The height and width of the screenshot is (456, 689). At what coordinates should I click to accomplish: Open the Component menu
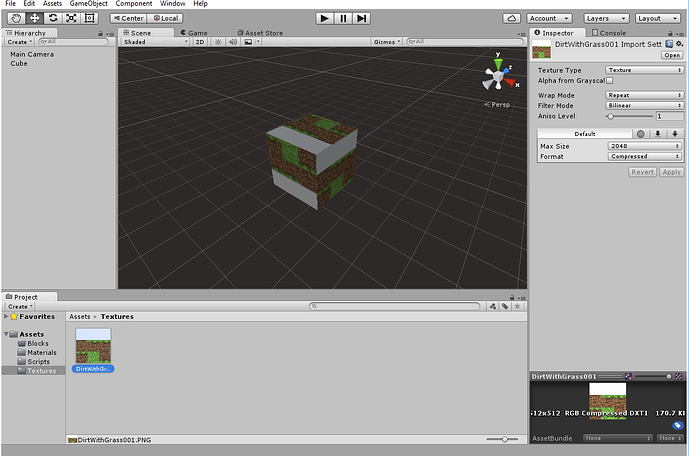[134, 4]
